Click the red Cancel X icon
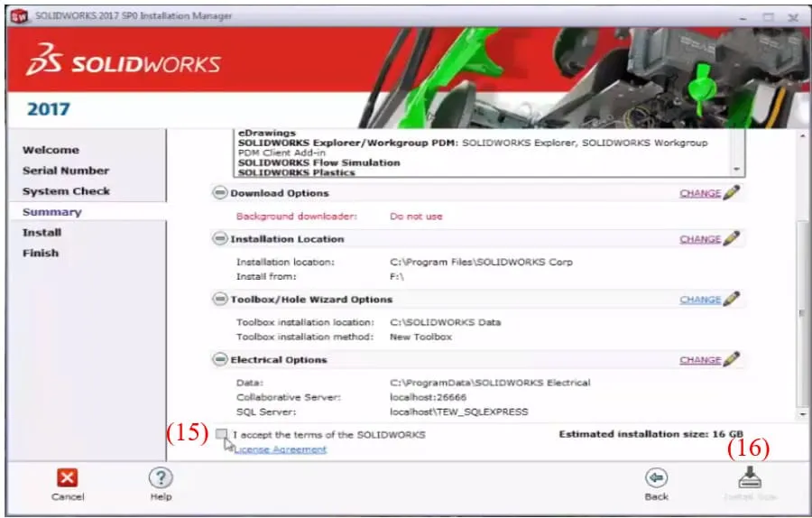The width and height of the screenshot is (812, 518). [x=68, y=477]
